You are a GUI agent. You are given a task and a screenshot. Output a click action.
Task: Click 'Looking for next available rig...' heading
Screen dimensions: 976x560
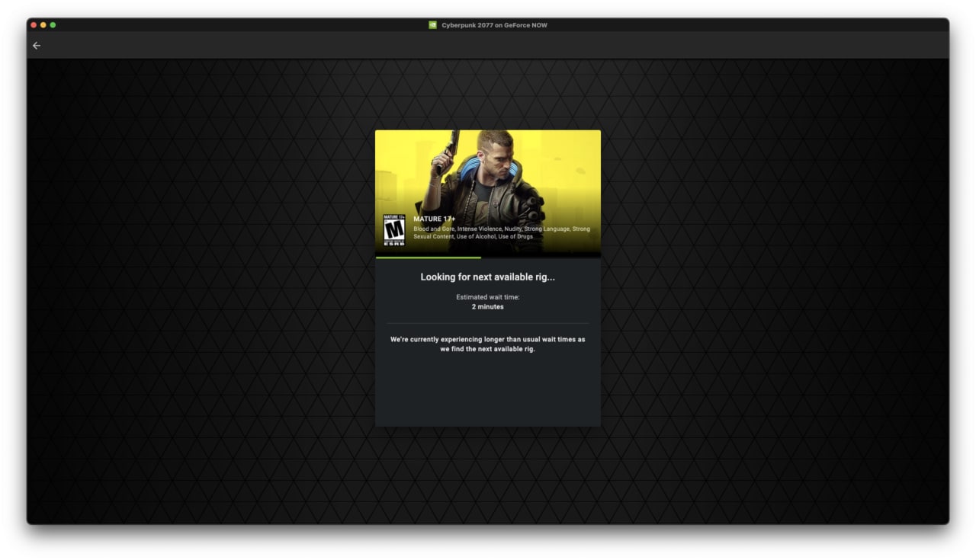tap(488, 277)
